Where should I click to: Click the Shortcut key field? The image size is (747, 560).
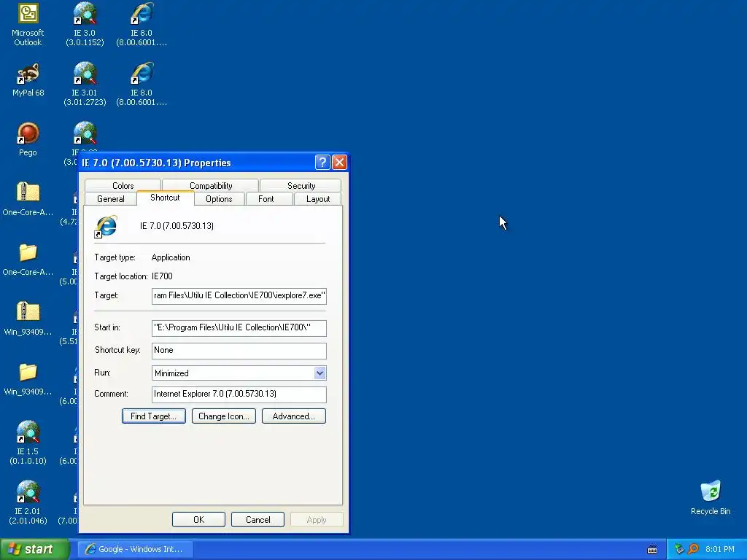(239, 351)
